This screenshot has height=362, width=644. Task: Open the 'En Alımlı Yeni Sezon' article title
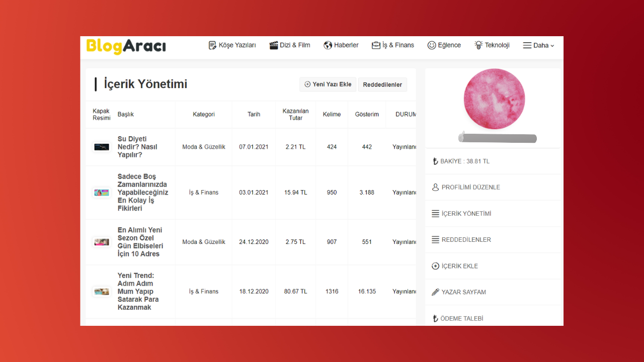[140, 242]
